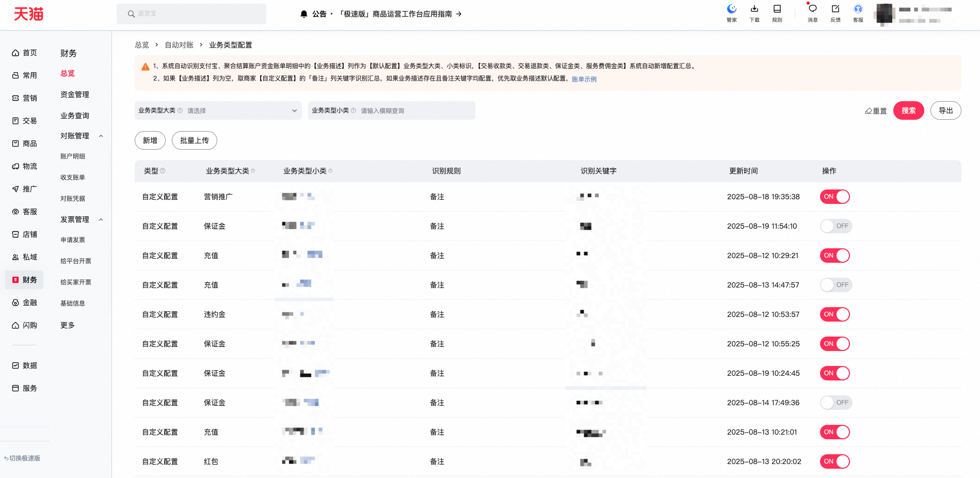Viewport: 980px width, 478px height.
Task: Select 财务 in the left sidebar
Action: (24, 280)
